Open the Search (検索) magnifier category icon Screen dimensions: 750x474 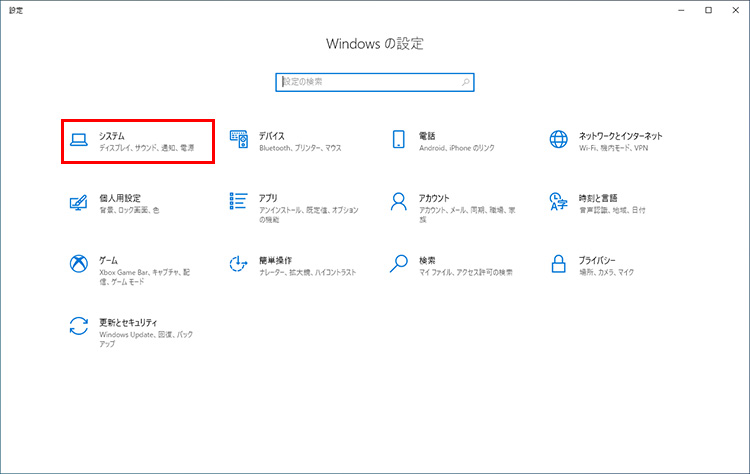point(399,264)
